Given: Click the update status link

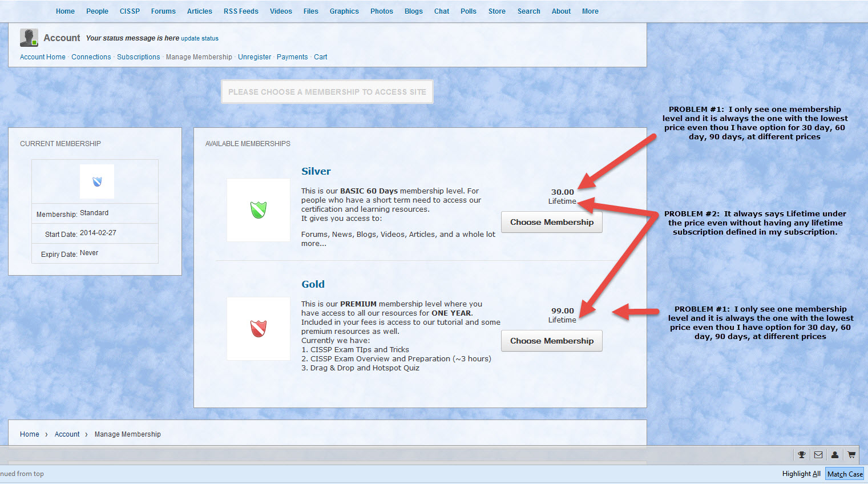Looking at the screenshot, I should (x=200, y=39).
